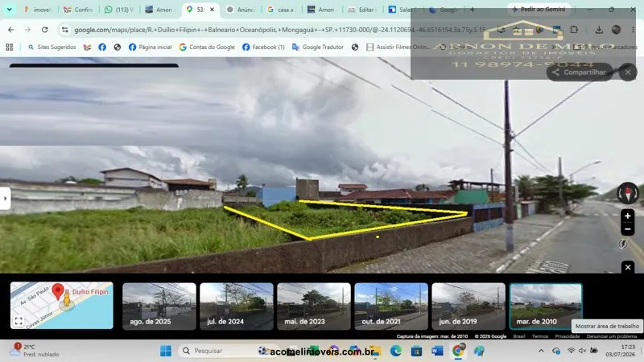The image size is (644, 362).
Task: Click the 'Pedir ao Gemini' button
Action: [538, 9]
